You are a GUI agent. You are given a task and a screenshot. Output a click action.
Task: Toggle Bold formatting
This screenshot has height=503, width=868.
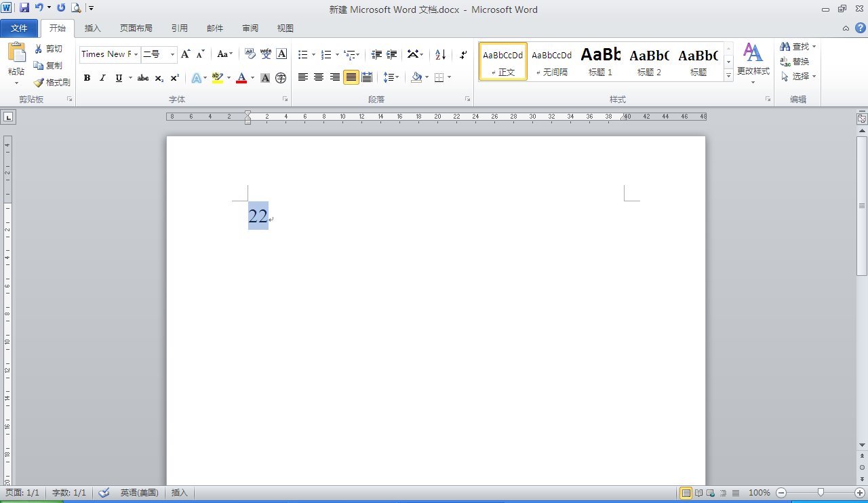(87, 78)
